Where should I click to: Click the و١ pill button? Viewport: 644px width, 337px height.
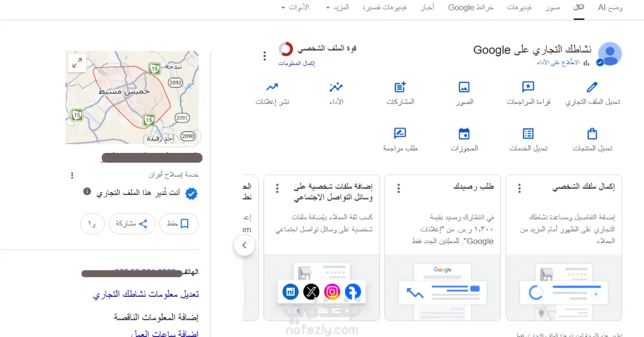[x=92, y=224]
